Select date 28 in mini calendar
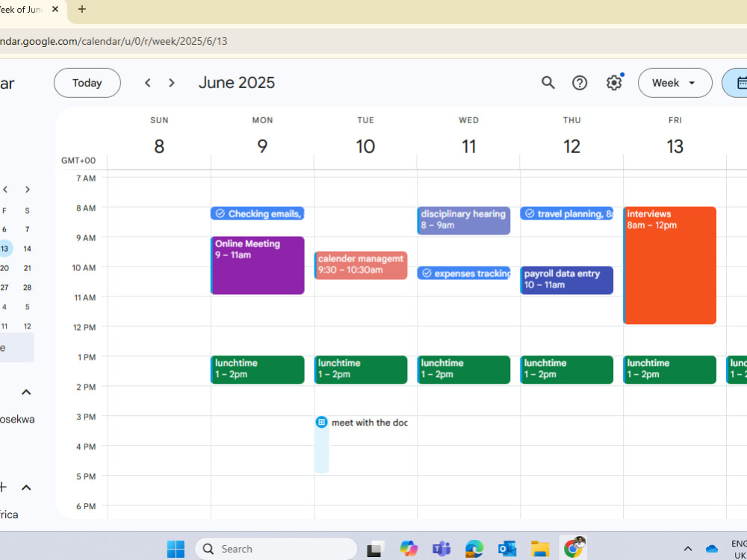Viewport: 747px width, 560px height. click(27, 287)
